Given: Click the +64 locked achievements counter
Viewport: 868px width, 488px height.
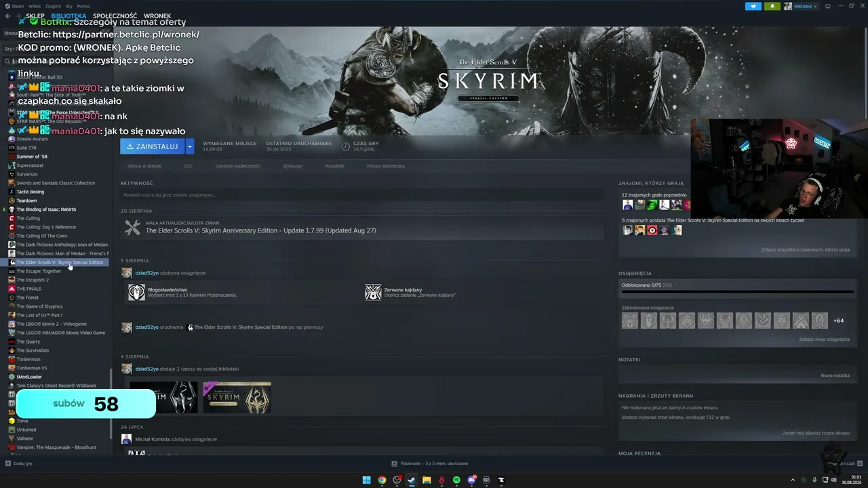Looking at the screenshot, I should click(838, 321).
